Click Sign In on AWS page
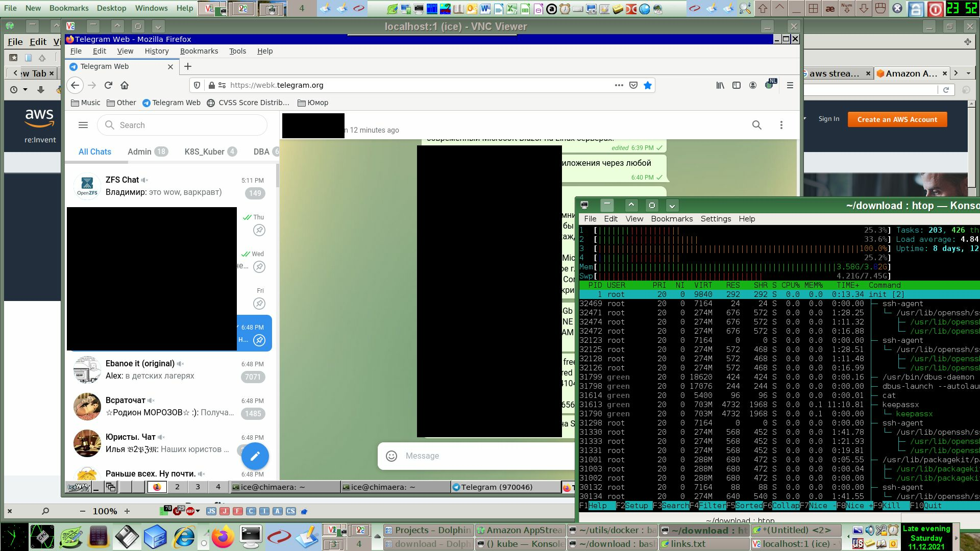The height and width of the screenshot is (551, 980). point(829,119)
